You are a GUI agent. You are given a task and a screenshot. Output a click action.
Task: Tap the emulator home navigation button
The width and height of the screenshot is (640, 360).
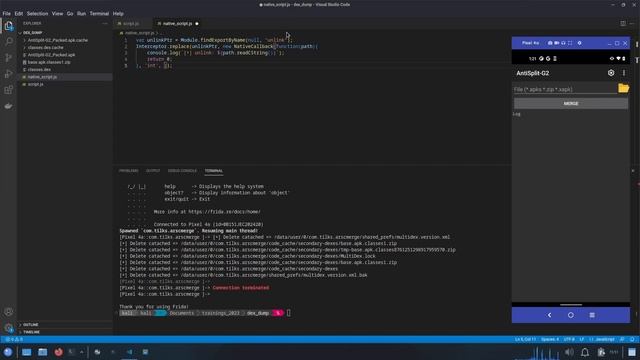571,315
